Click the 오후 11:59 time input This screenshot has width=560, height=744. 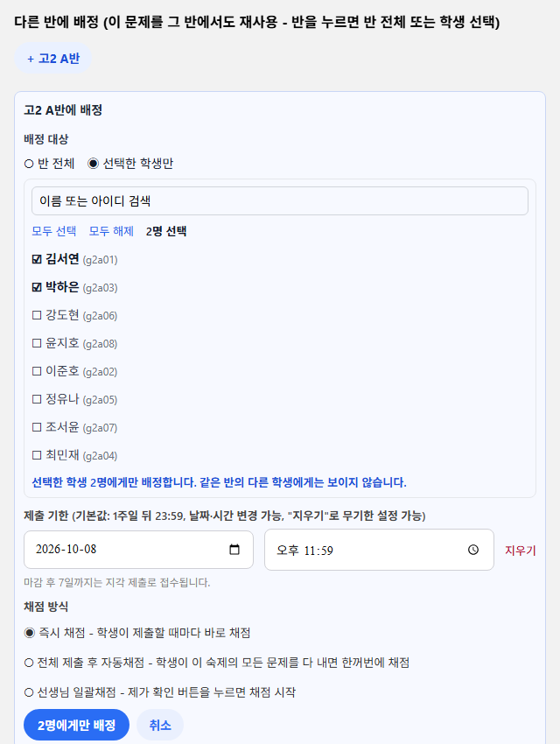[379, 550]
